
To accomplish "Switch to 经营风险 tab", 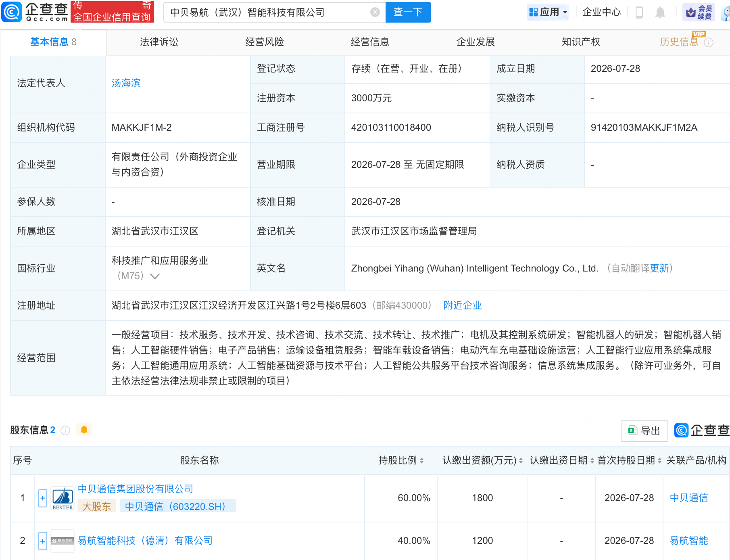I will (265, 42).
